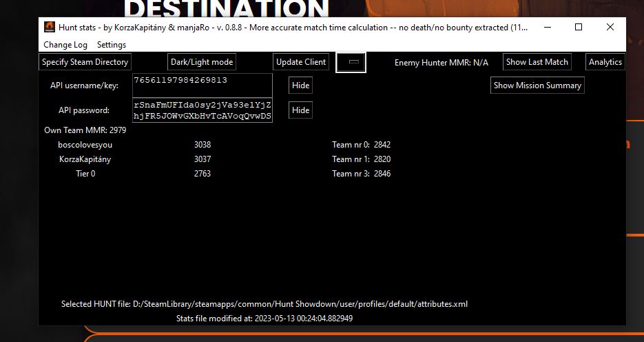
Task: Open the Change Log menu
Action: (65, 45)
